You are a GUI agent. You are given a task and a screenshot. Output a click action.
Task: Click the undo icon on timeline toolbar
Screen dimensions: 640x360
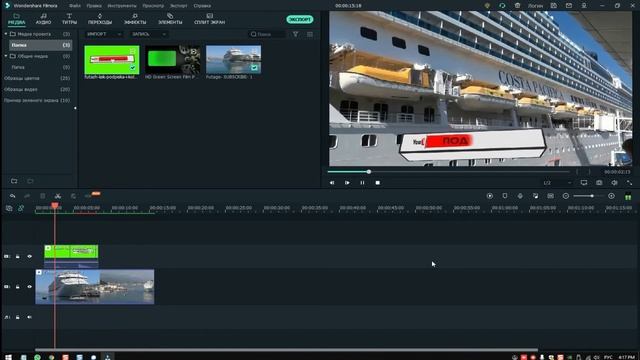click(13, 196)
